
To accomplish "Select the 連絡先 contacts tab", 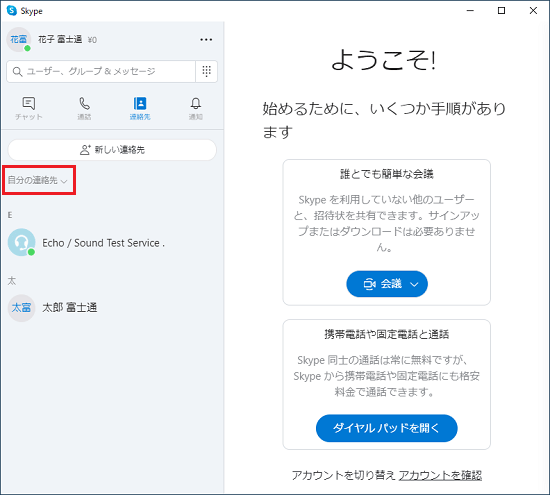I will (140, 108).
